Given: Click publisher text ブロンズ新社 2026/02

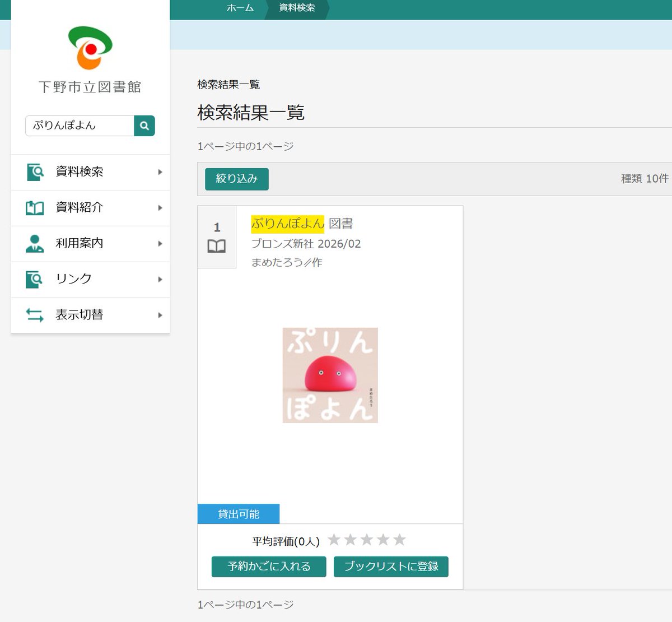Looking at the screenshot, I should tap(306, 244).
